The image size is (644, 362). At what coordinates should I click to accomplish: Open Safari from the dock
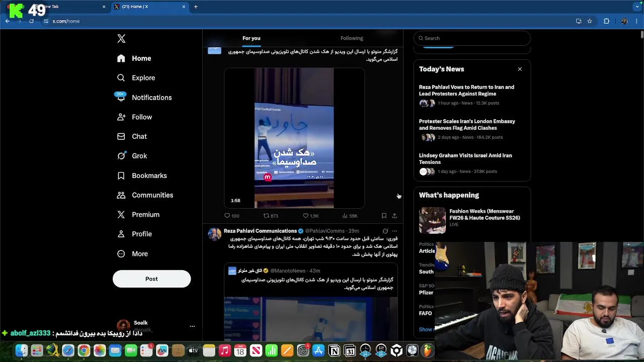(68, 350)
